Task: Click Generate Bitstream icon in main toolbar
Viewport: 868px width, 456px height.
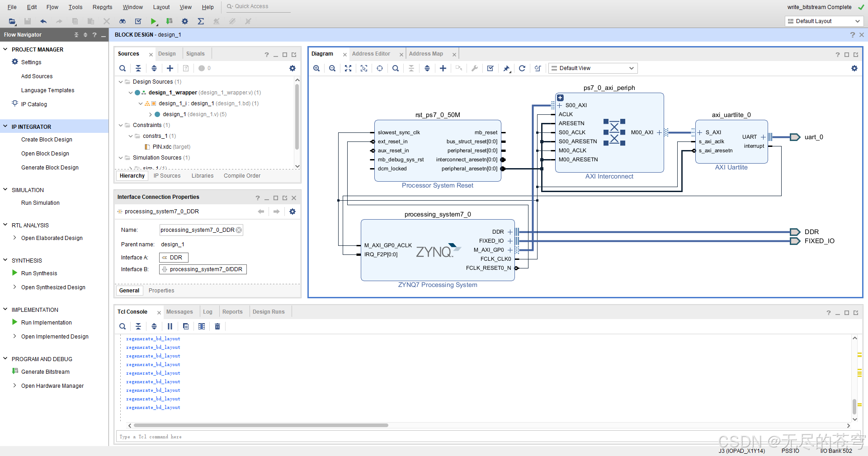Action: point(169,21)
